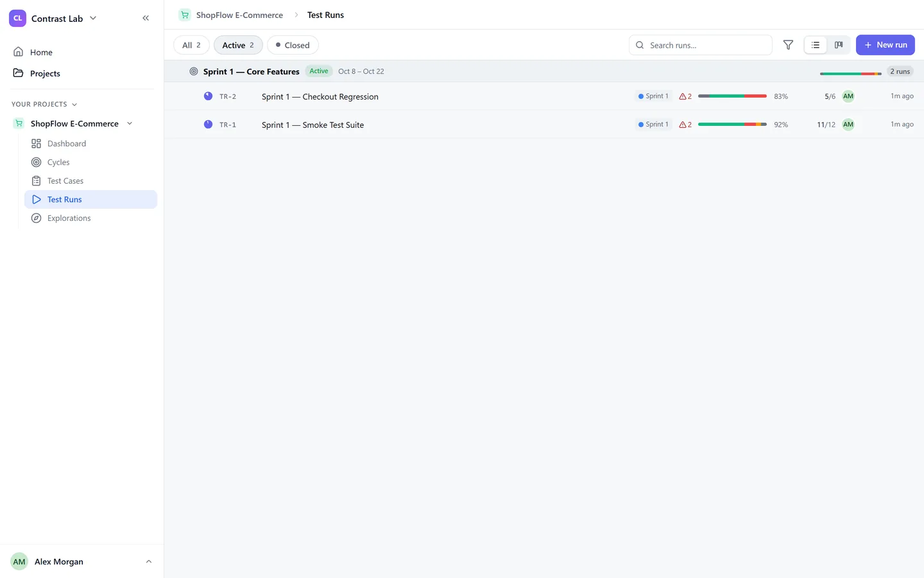Click the Smoke Test Suite progress bar
The image size is (924, 578).
click(732, 125)
